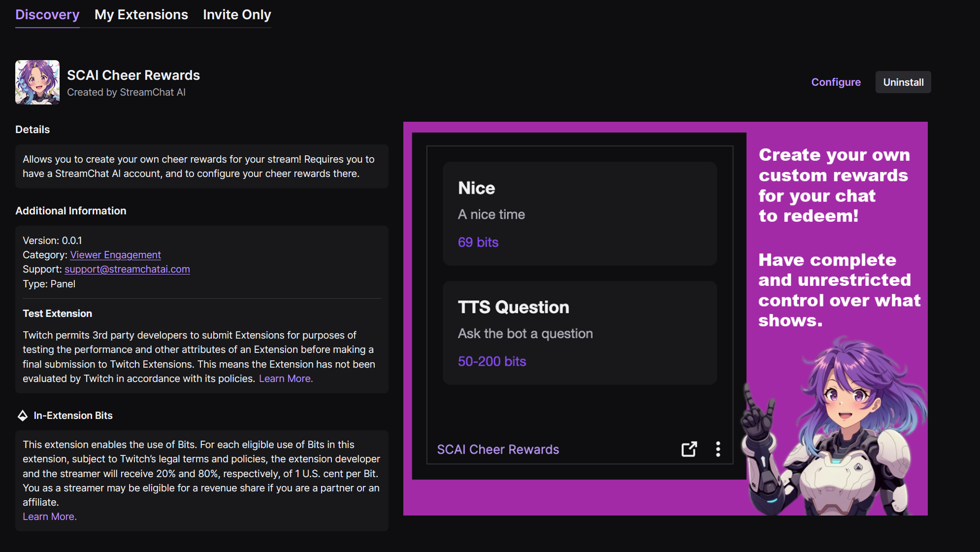Click the '50-200 bits' price text
The width and height of the screenshot is (980, 552).
coord(492,361)
